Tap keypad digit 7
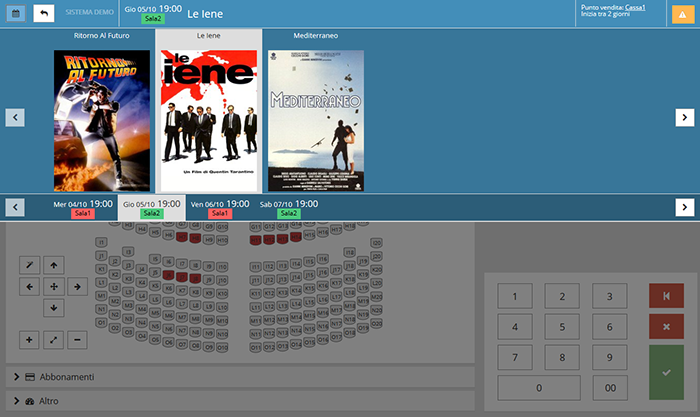Image resolution: width=700 pixels, height=417 pixels. pyautogui.click(x=515, y=357)
